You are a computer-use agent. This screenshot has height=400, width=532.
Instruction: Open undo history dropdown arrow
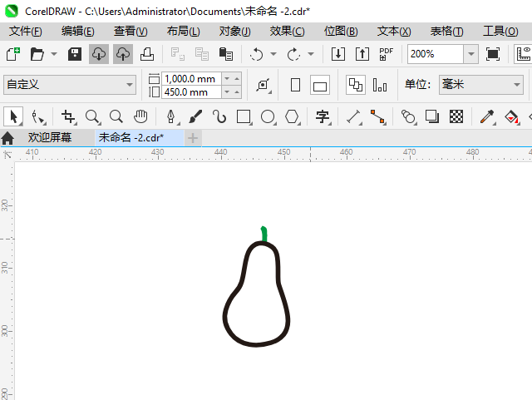pyautogui.click(x=273, y=54)
